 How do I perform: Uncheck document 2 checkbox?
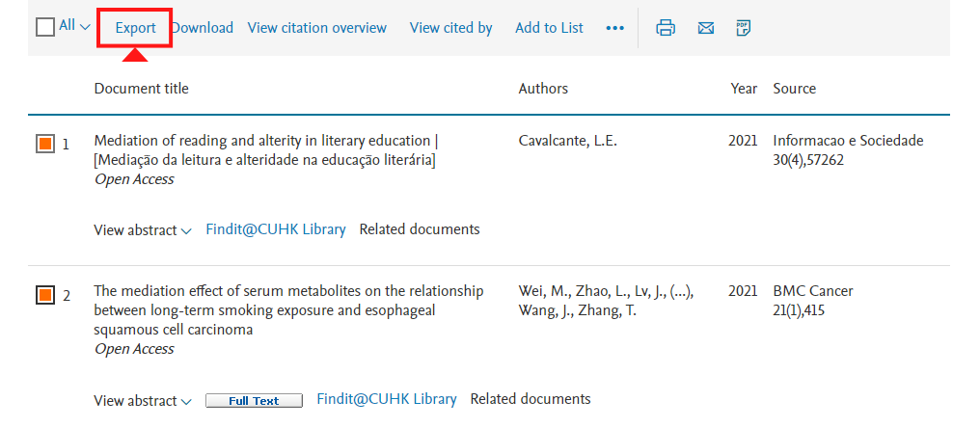pyautogui.click(x=45, y=295)
